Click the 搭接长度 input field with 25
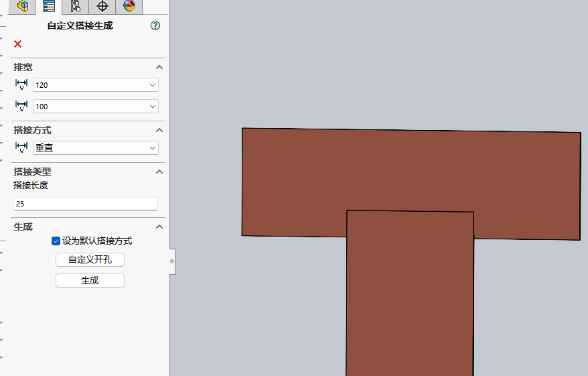Image resolution: width=588 pixels, height=376 pixels. [86, 203]
